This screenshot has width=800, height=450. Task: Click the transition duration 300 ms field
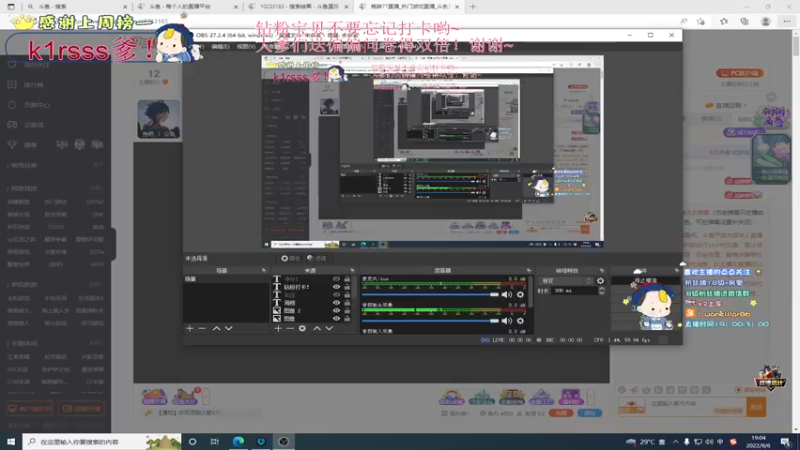(574, 291)
